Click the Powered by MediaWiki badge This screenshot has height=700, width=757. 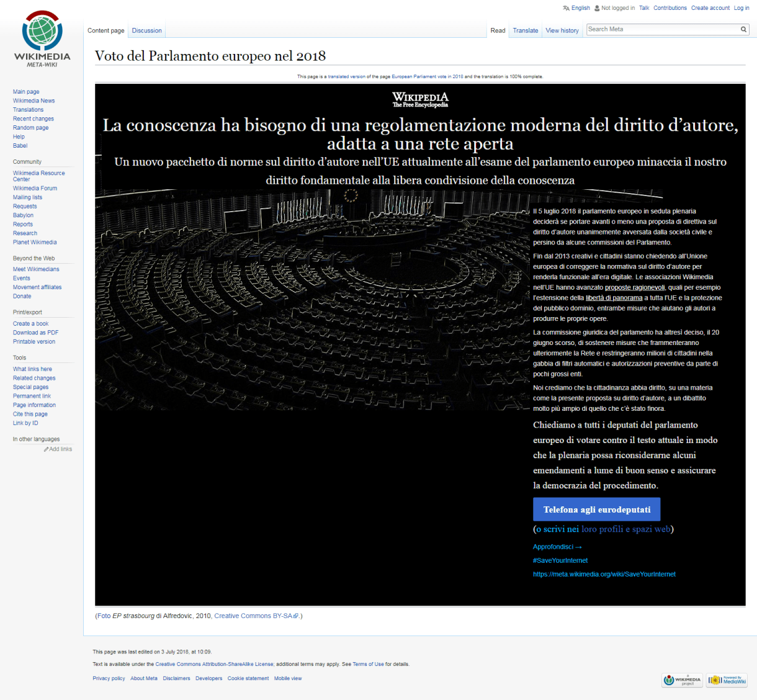[x=727, y=680]
